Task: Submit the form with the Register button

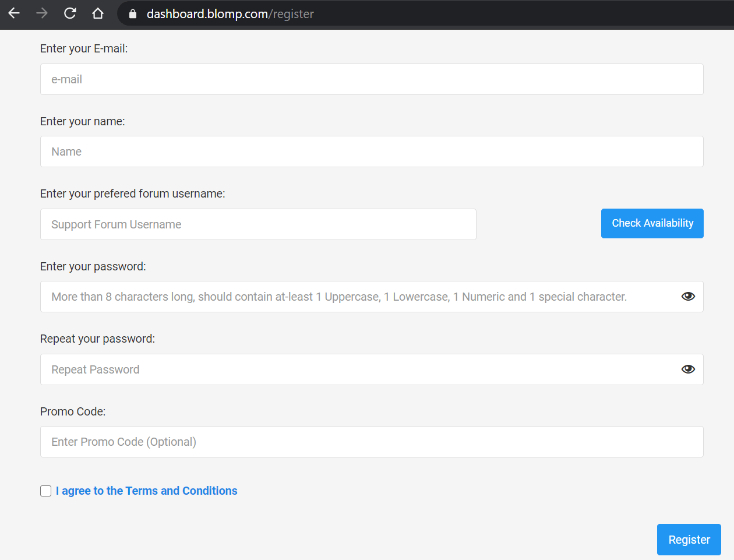Action: 689,540
